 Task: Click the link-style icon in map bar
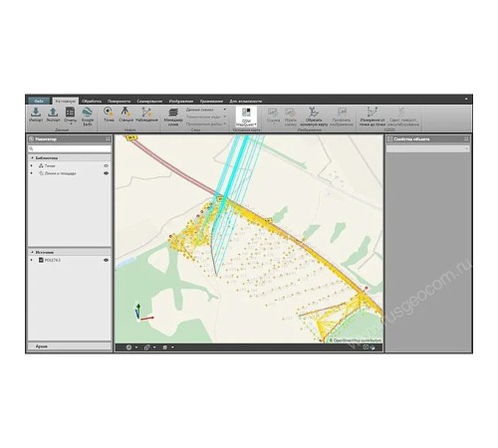click(146, 347)
